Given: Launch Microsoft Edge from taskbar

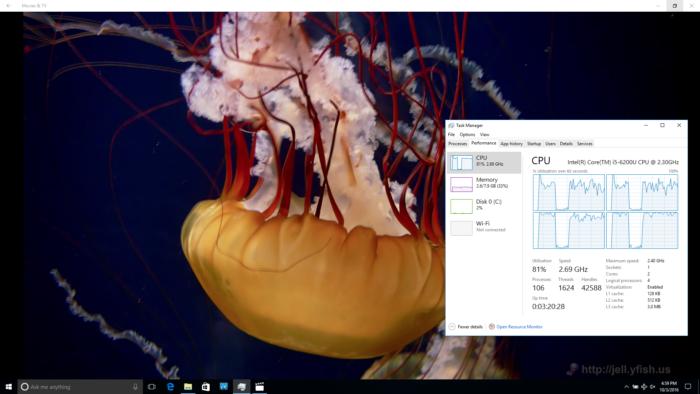Looking at the screenshot, I should click(170, 386).
